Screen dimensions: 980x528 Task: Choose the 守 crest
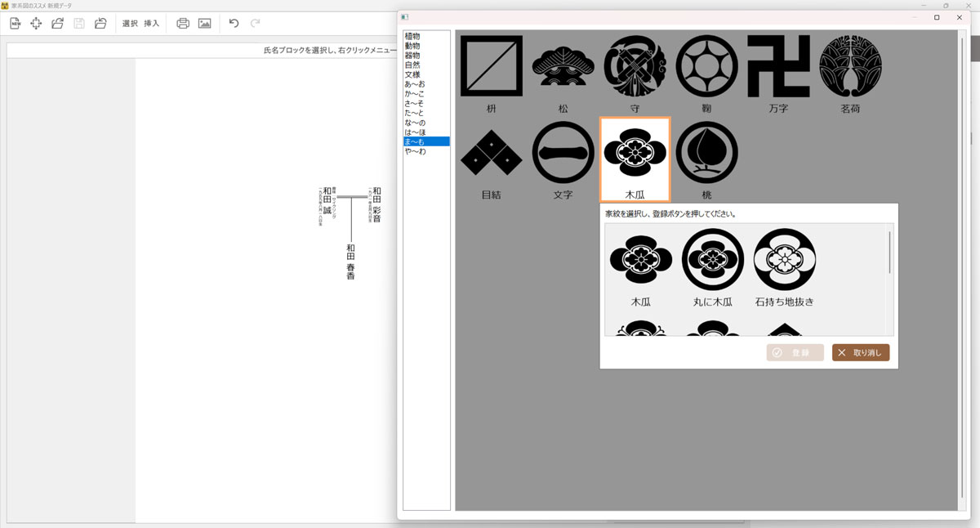point(635,74)
